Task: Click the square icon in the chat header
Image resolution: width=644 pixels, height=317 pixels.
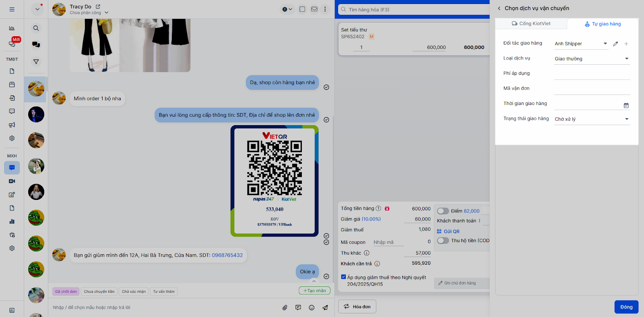Action: point(302,9)
